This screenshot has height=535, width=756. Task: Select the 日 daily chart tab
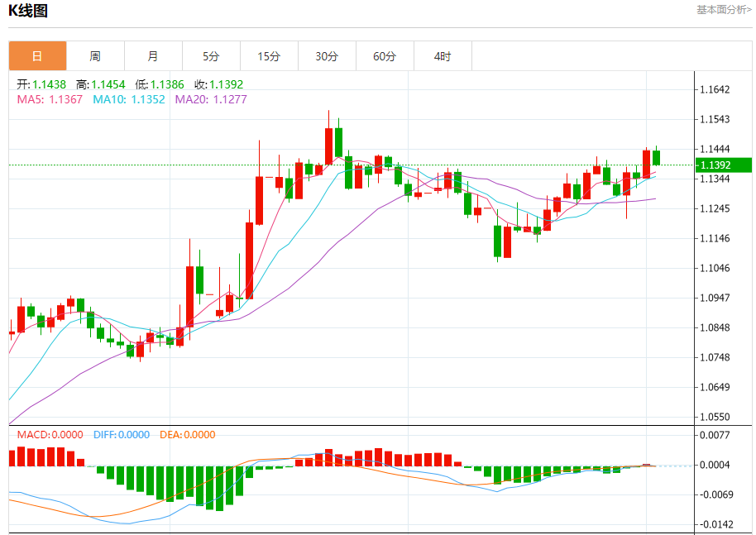coord(37,56)
